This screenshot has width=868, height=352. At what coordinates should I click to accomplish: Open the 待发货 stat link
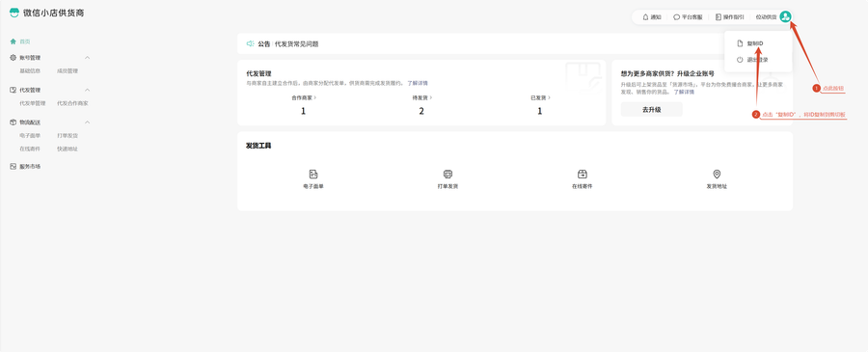pyautogui.click(x=422, y=98)
